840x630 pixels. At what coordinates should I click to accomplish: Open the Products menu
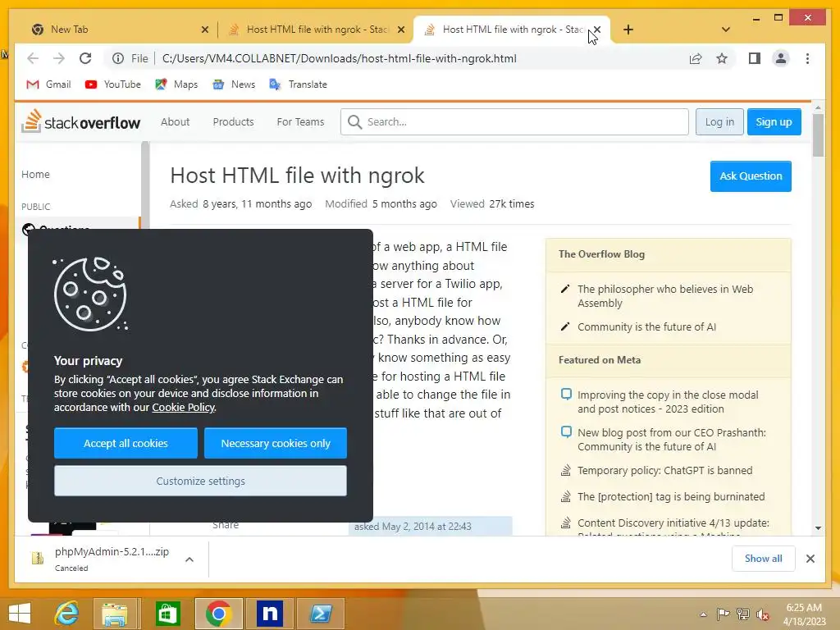233,122
